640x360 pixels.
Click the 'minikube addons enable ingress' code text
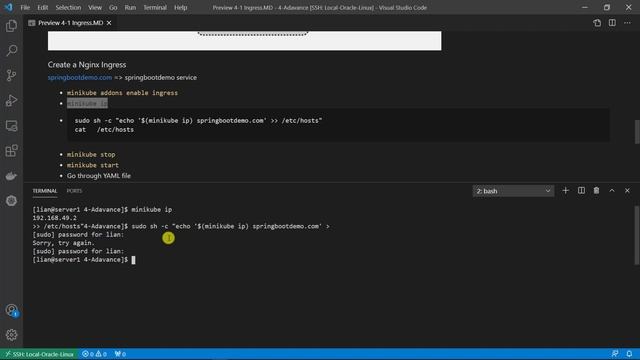tap(122, 93)
